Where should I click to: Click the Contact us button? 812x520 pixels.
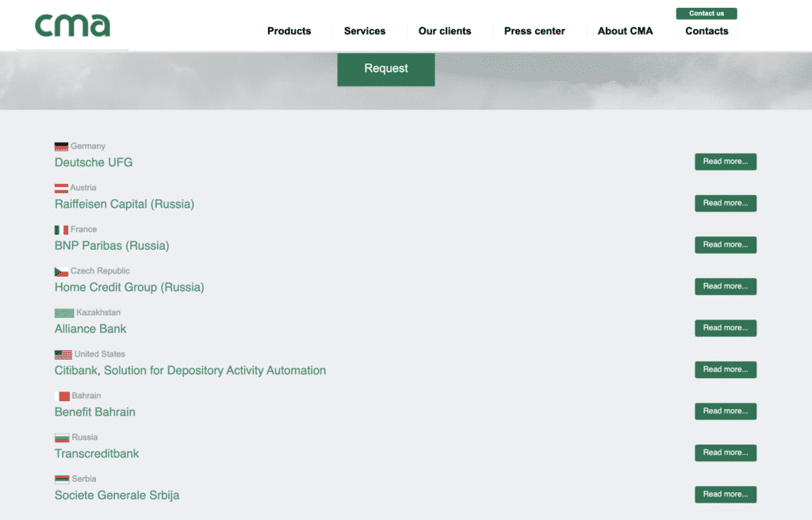tap(707, 13)
